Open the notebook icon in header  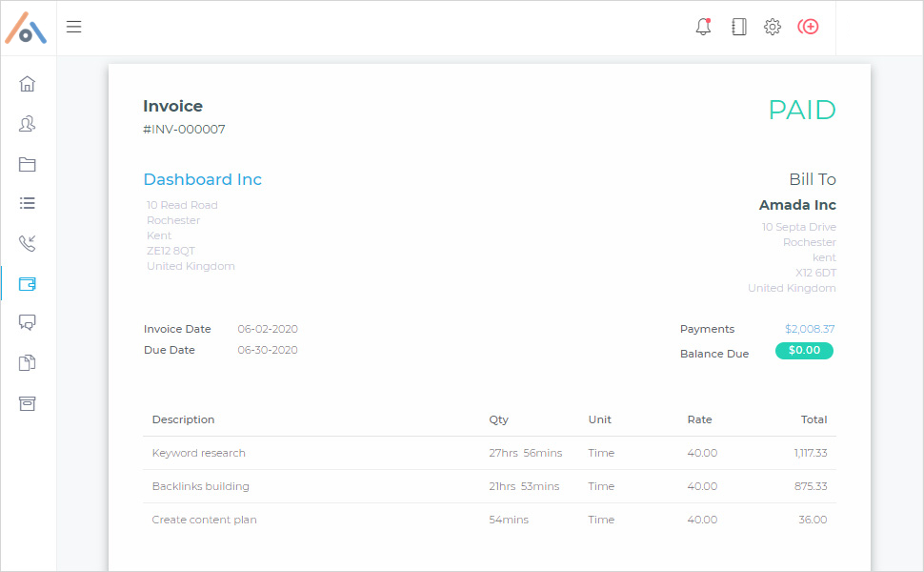point(738,27)
